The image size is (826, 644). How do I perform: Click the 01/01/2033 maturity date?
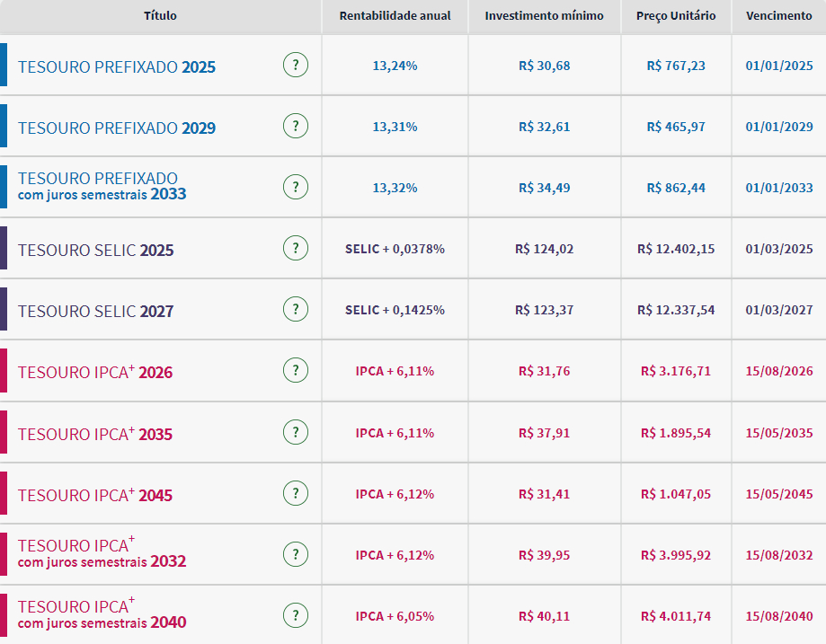click(x=779, y=188)
